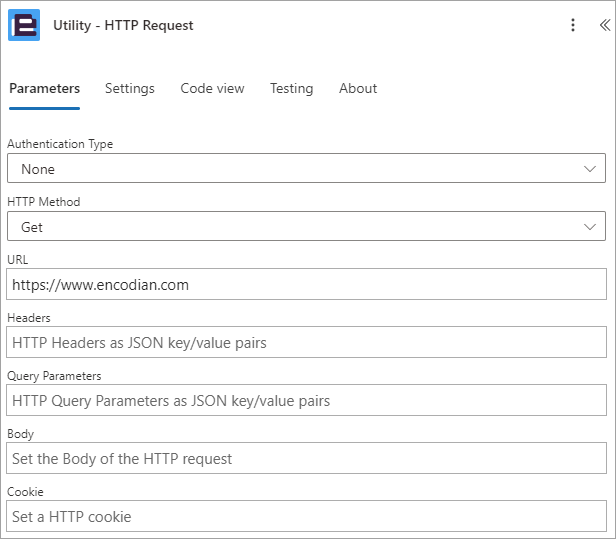The height and width of the screenshot is (539, 616).
Task: Click the URL field with encodian.com
Action: pos(306,284)
